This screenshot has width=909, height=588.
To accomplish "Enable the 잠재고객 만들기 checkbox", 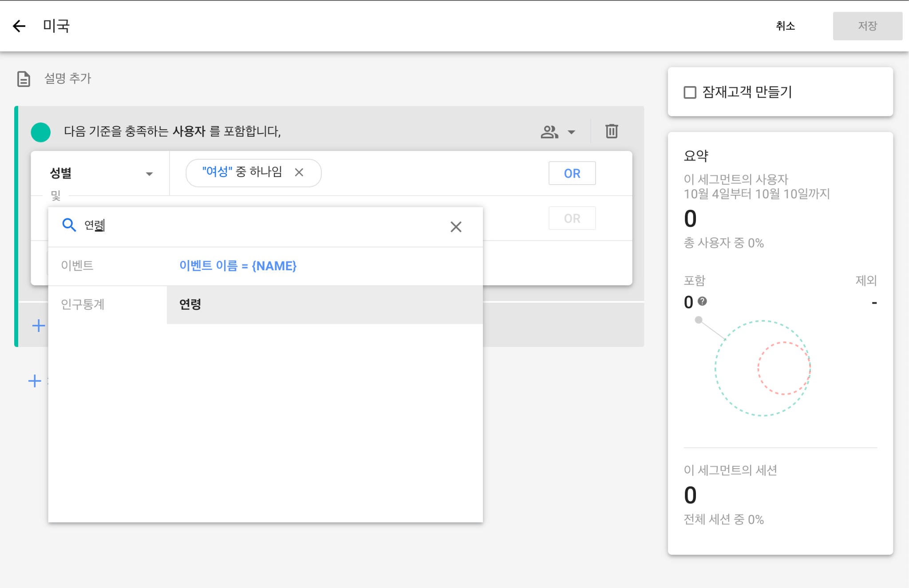I will (x=690, y=92).
